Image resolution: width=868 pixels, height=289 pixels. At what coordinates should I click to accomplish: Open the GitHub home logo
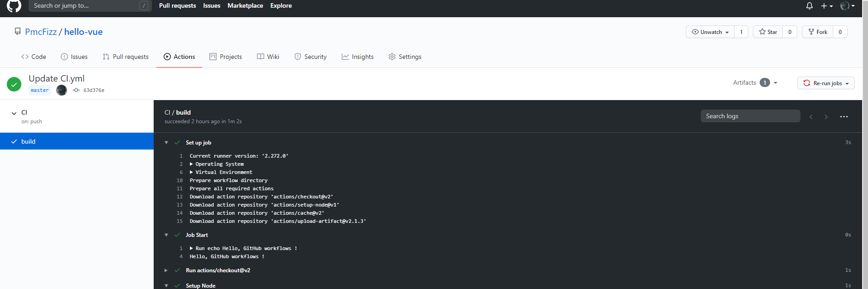(x=14, y=5)
